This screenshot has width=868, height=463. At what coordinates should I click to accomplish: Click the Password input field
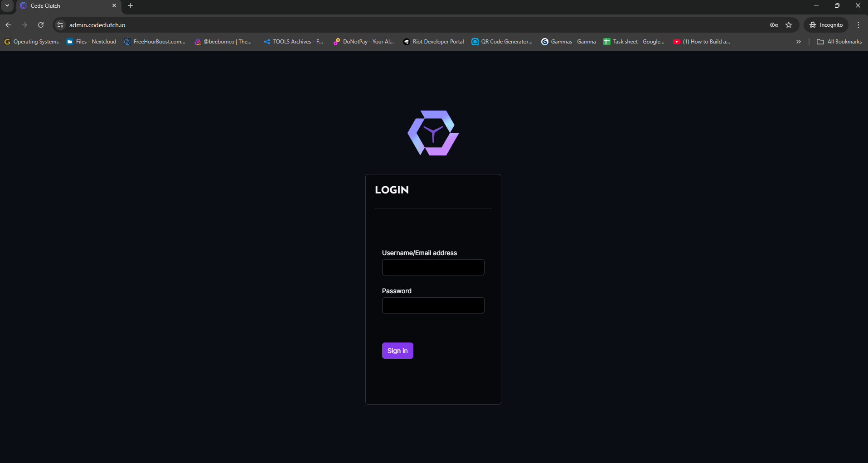(x=433, y=305)
